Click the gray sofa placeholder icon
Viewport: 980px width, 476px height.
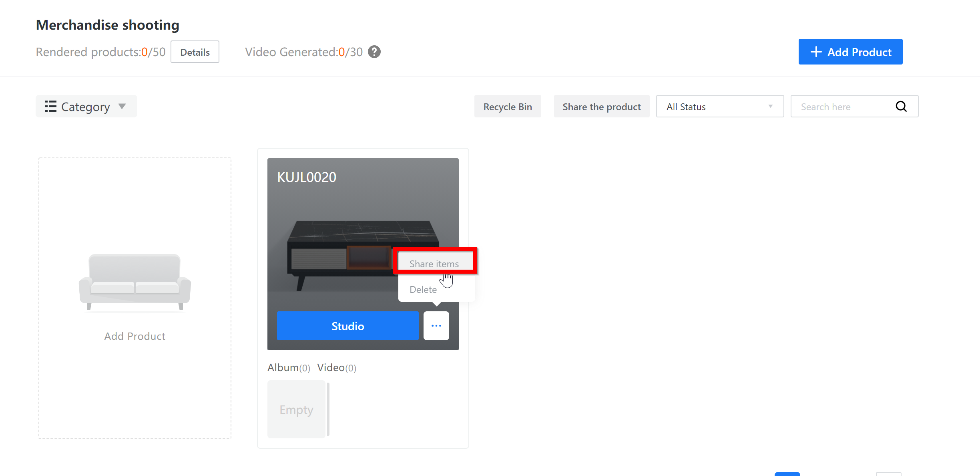tap(135, 282)
